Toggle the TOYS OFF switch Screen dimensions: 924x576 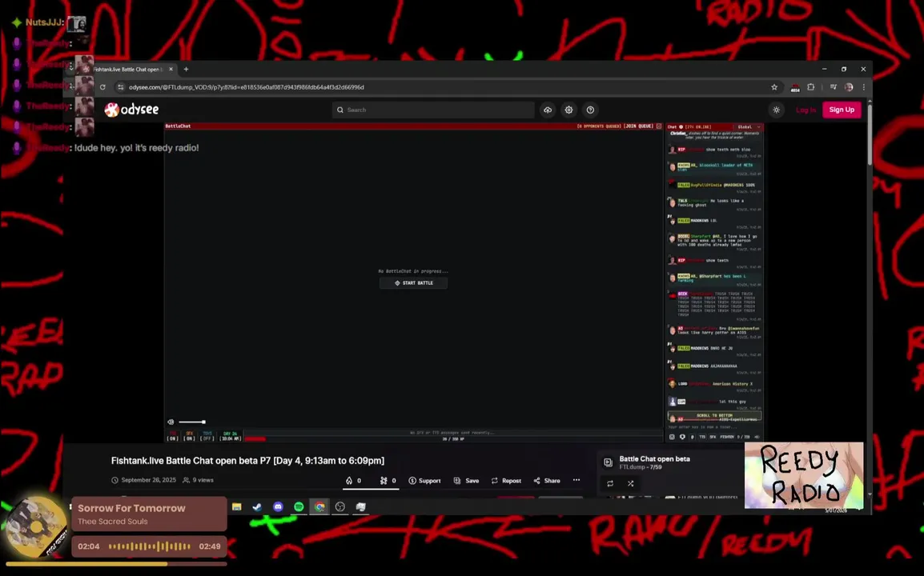point(207,437)
